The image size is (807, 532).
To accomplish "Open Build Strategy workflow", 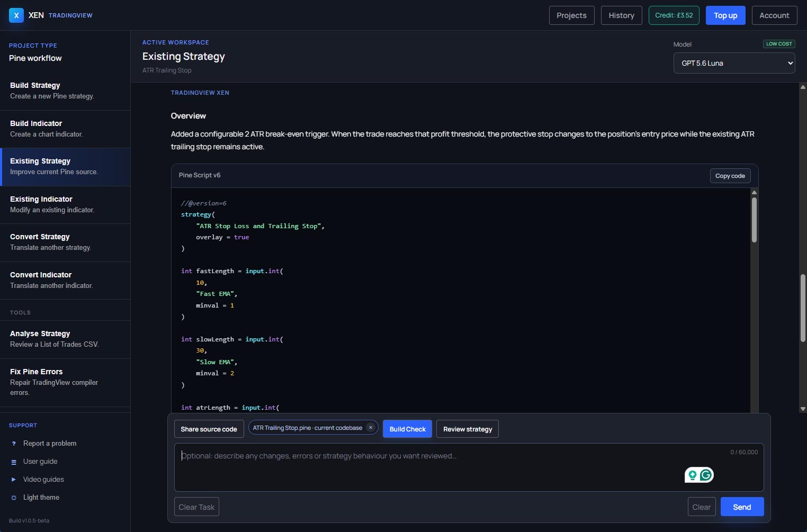I will [65, 91].
